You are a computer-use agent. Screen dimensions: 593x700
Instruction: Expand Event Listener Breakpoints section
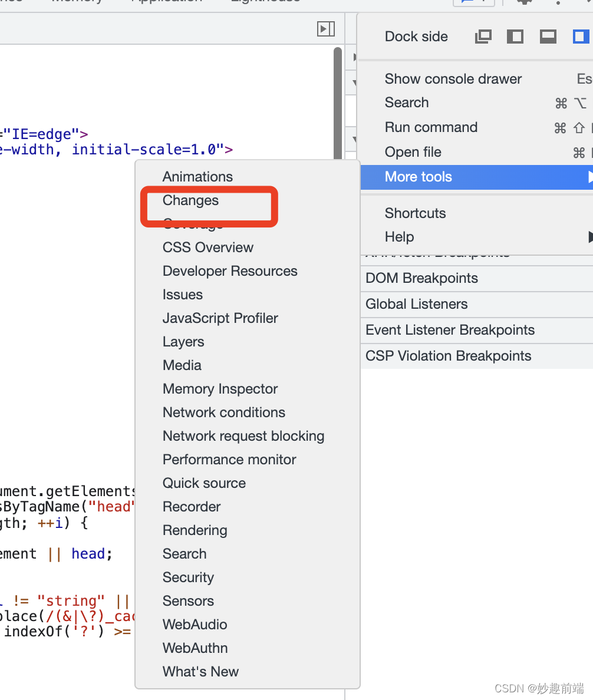(476, 330)
